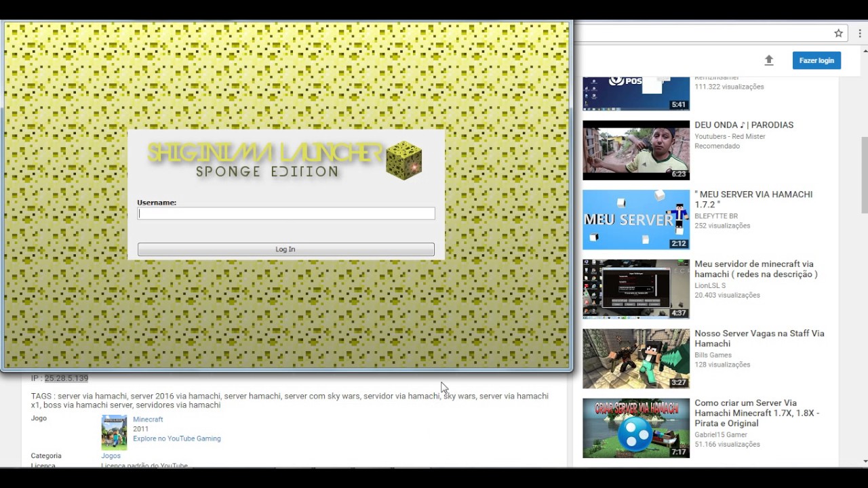Viewport: 868px width, 488px height.
Task: Open the Meu servidor de minecraft via hamachi title
Action: [756, 269]
